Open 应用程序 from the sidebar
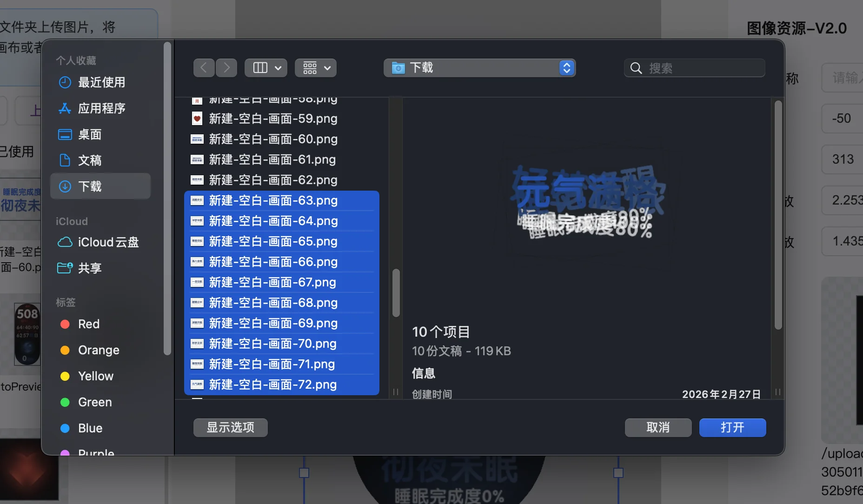This screenshot has width=863, height=504. (x=101, y=108)
